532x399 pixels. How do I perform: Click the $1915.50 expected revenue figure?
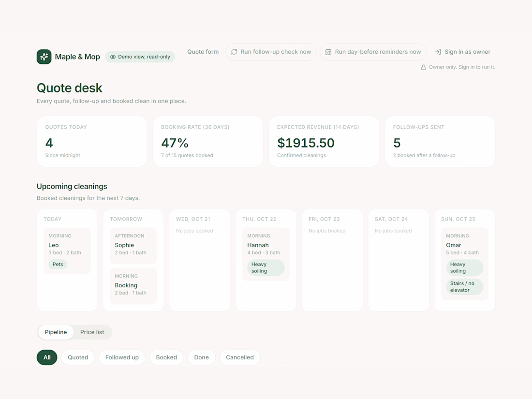pyautogui.click(x=306, y=143)
